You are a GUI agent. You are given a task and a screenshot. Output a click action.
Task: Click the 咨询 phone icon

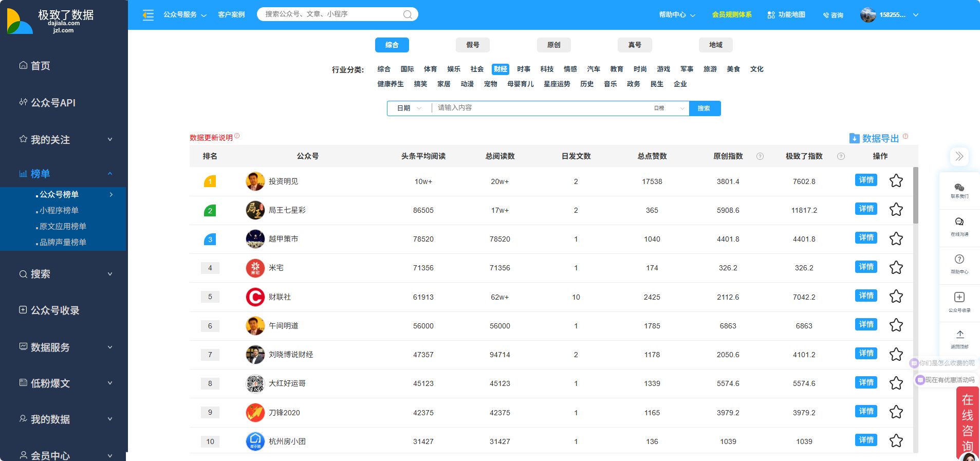pyautogui.click(x=826, y=15)
